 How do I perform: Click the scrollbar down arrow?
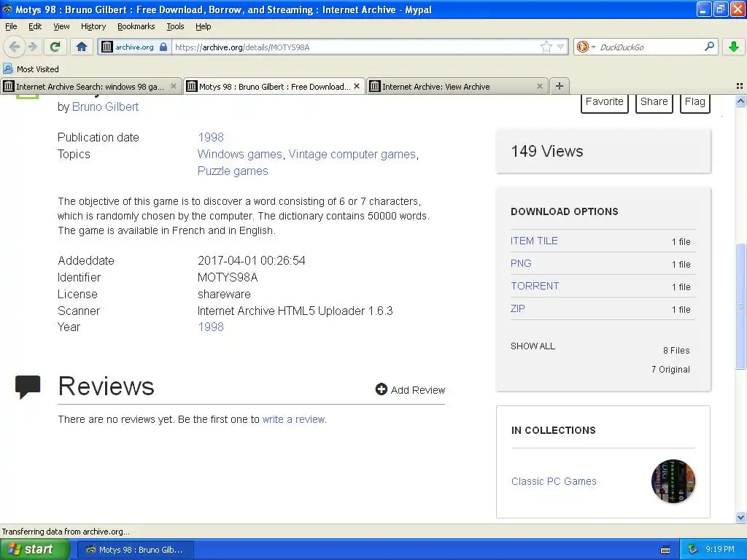[x=740, y=517]
